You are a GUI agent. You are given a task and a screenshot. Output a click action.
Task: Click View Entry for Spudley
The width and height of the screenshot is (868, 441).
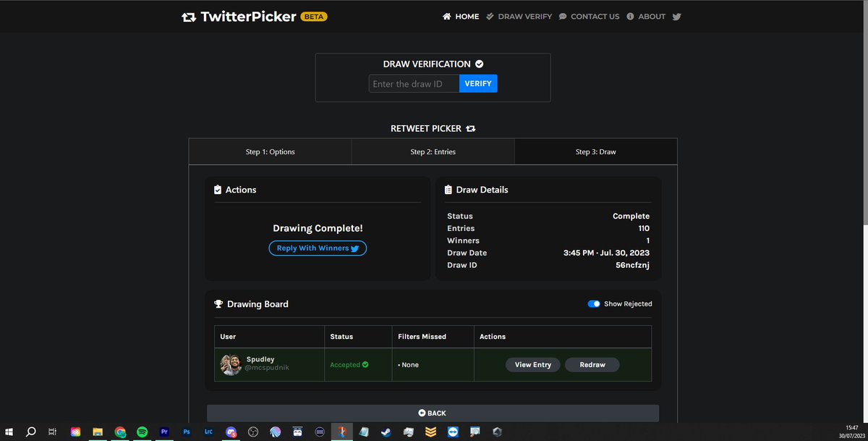(x=533, y=365)
